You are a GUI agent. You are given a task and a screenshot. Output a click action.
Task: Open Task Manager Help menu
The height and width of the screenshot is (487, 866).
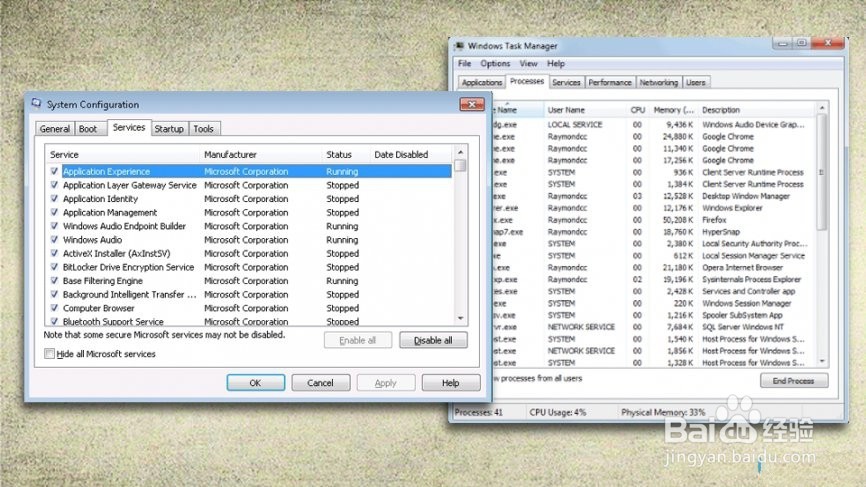point(556,63)
